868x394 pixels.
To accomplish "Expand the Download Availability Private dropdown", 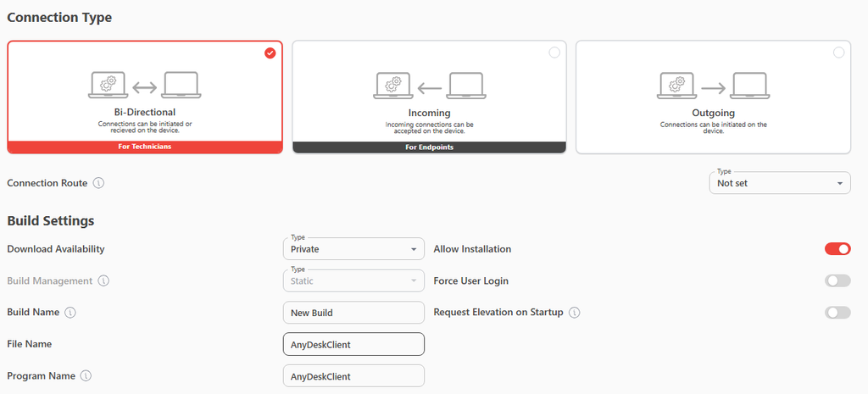I will [x=353, y=249].
